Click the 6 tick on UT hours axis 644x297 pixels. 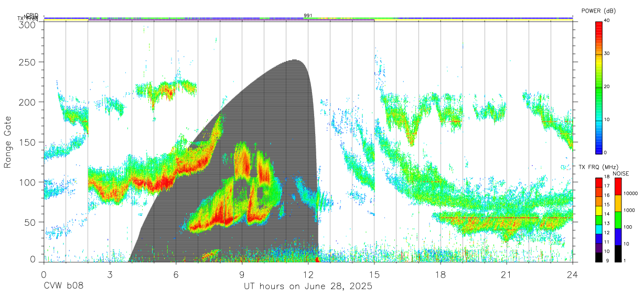[176, 274]
